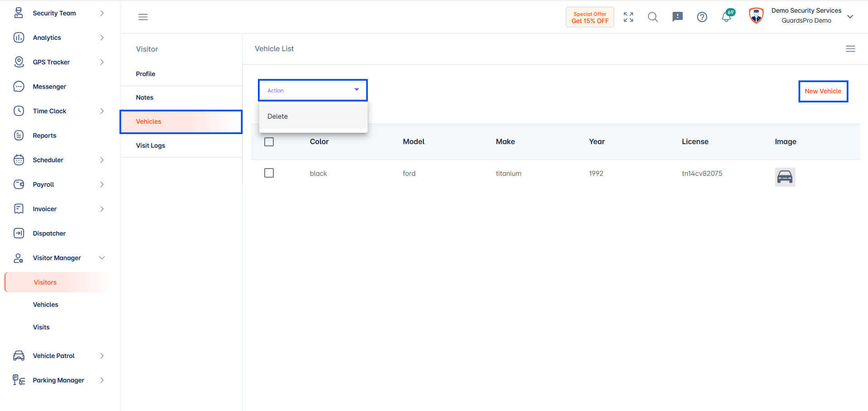This screenshot has width=868, height=411.
Task: Click the 1992 year cell
Action: coord(596,173)
